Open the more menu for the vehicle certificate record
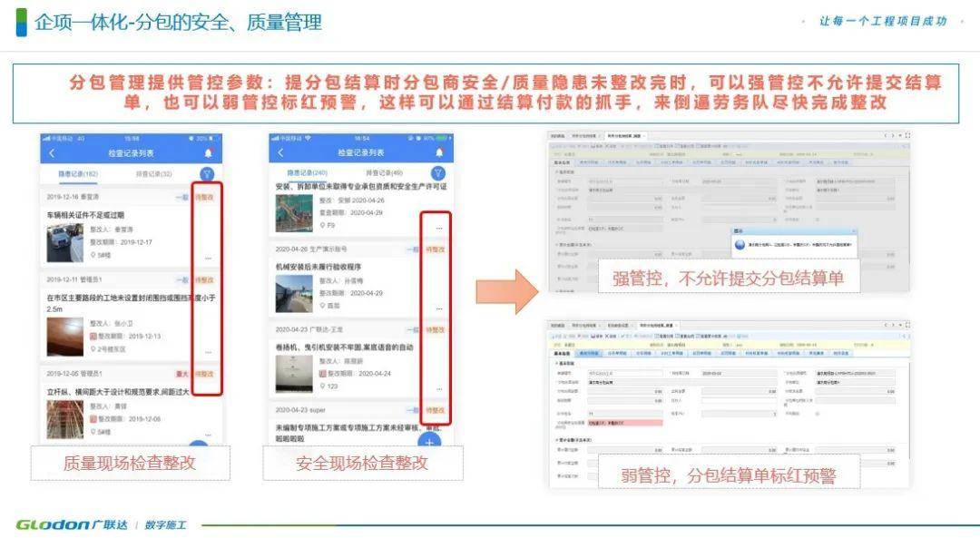The width and height of the screenshot is (980, 538). [209, 258]
